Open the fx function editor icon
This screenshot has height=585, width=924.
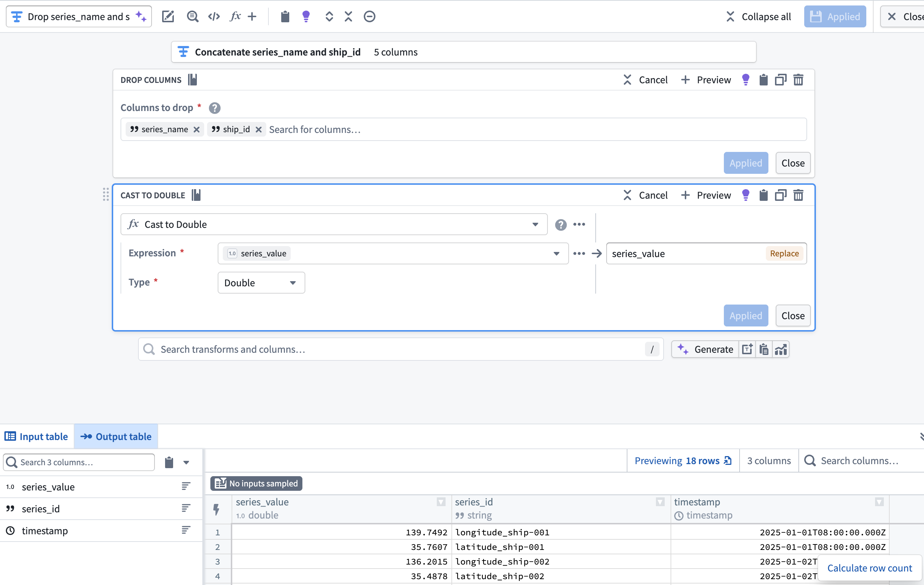[235, 16]
